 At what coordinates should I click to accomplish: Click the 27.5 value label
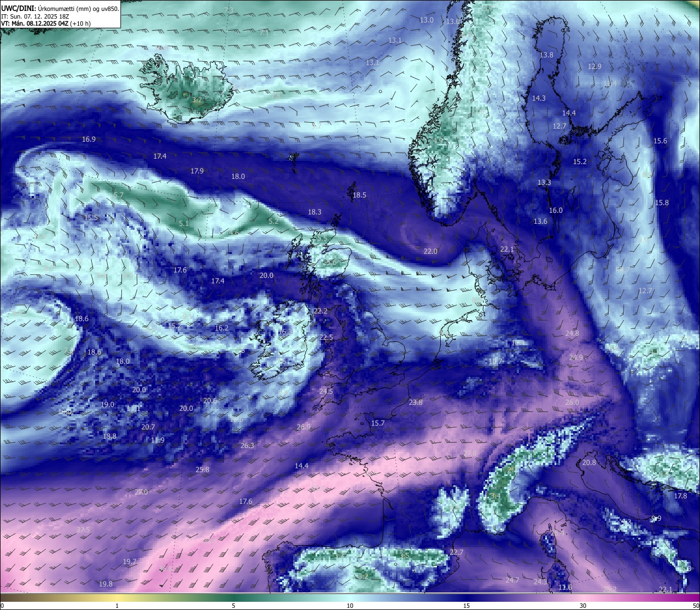pyautogui.click(x=83, y=530)
